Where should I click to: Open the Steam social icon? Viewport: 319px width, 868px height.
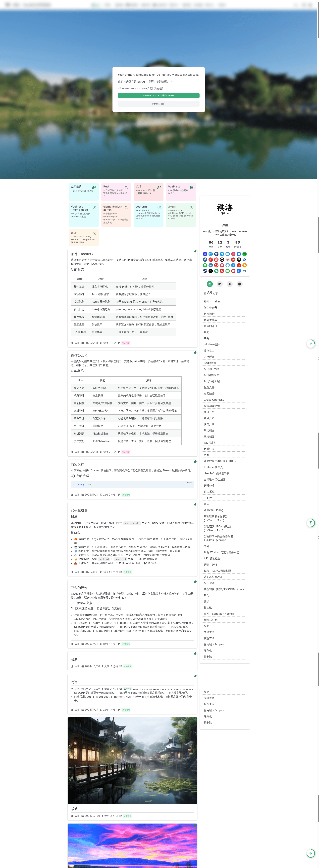[x=205, y=271]
